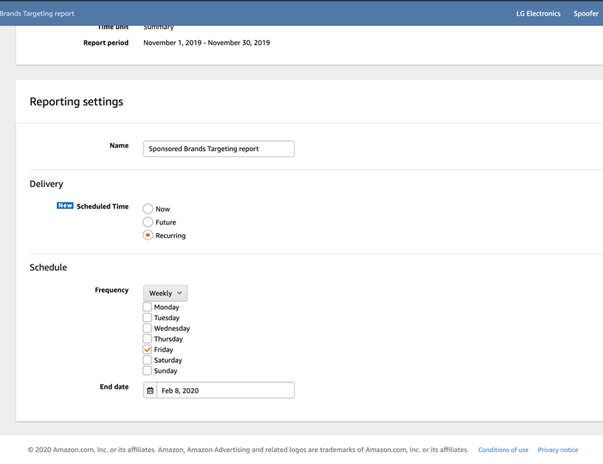
Task: Select the Now delivery option
Action: pyautogui.click(x=148, y=209)
